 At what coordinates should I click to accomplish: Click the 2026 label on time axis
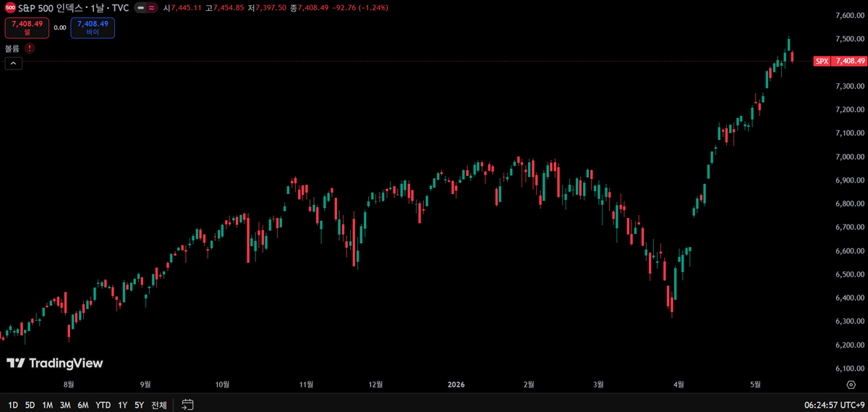456,384
